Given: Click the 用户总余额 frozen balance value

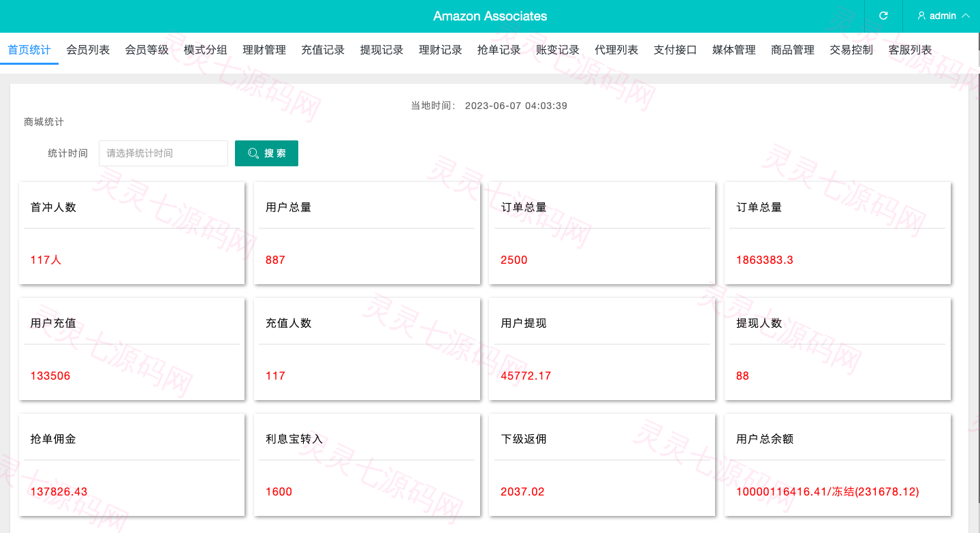Looking at the screenshot, I should (x=827, y=491).
